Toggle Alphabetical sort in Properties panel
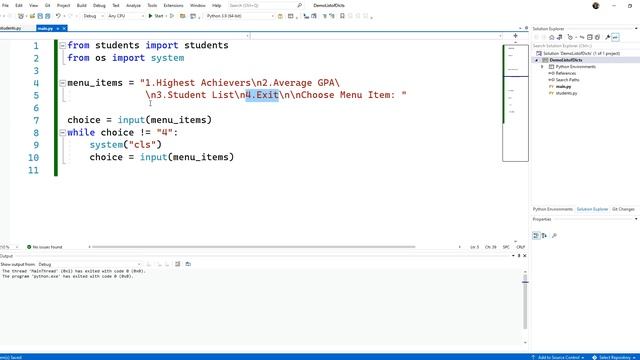This screenshot has height=360, width=640. click(544, 236)
